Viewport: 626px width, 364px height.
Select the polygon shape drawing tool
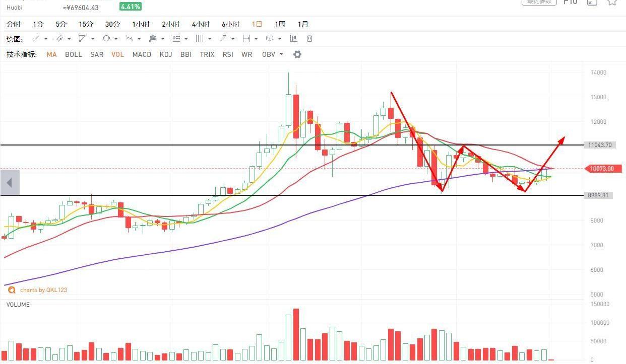pyautogui.click(x=82, y=39)
